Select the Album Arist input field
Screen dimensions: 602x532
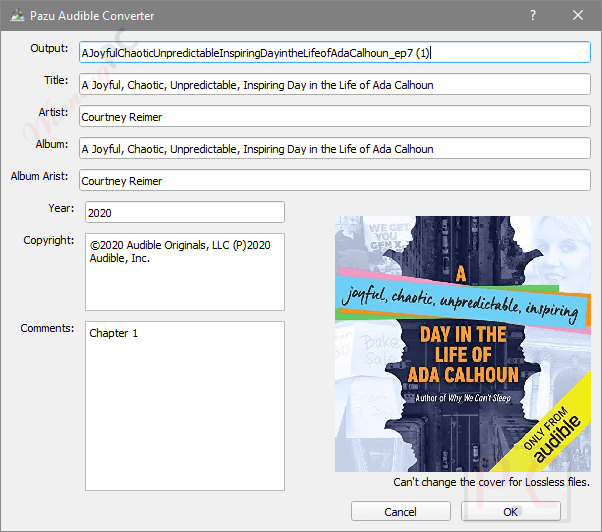click(335, 180)
